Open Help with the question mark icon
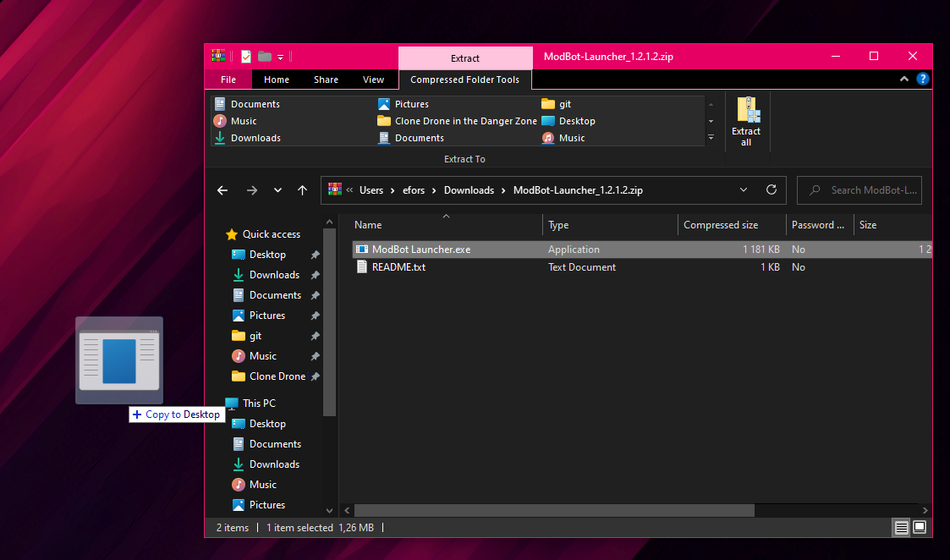This screenshot has height=560, width=950. click(x=923, y=79)
